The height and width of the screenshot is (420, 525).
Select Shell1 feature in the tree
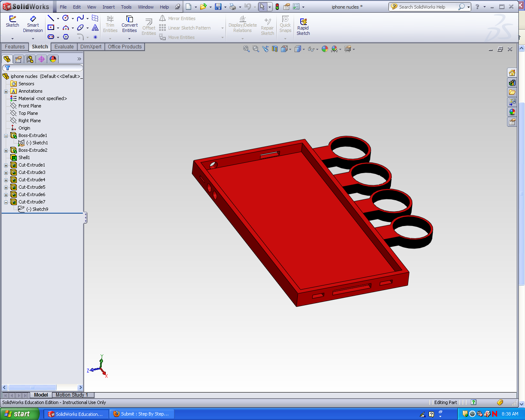click(x=24, y=157)
